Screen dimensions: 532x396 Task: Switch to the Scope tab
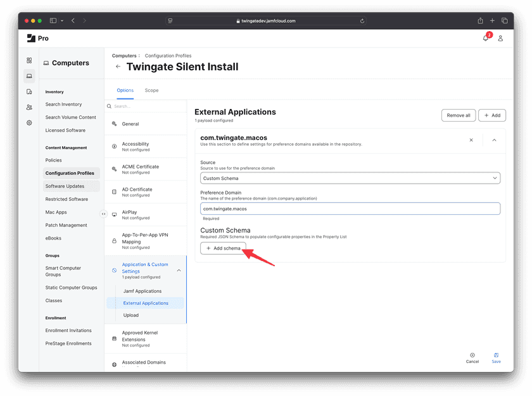point(151,91)
